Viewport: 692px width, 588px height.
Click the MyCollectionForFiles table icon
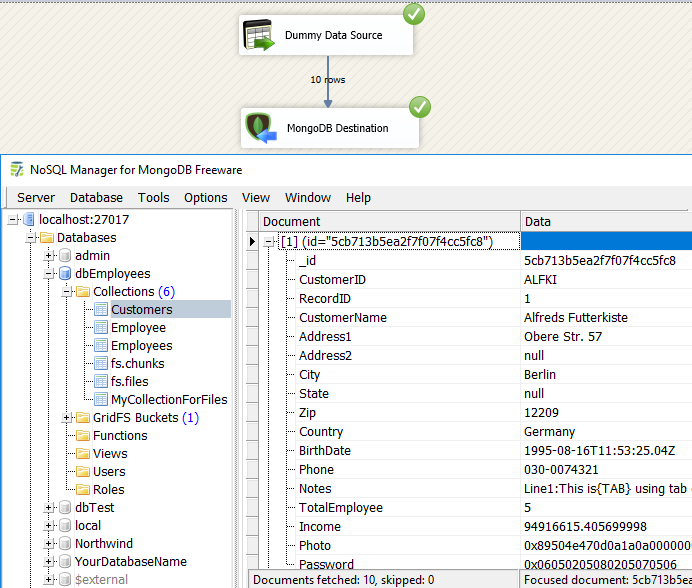[101, 400]
